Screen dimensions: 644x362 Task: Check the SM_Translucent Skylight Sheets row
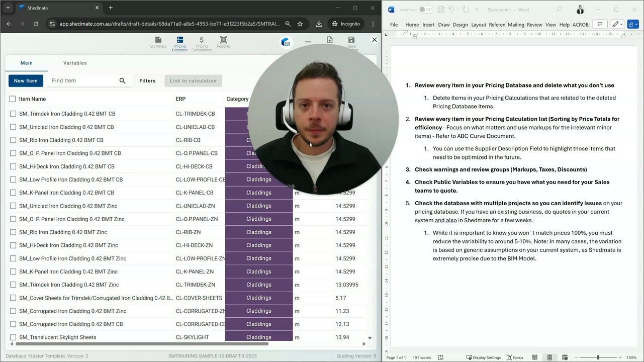(13, 337)
